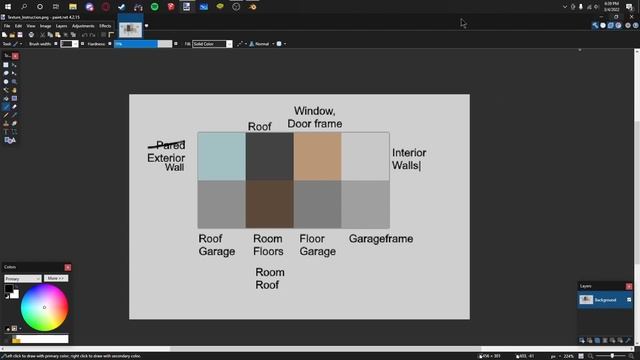Open layer properties in Layers panel
This screenshot has height=360, width=640.
tap(628, 340)
